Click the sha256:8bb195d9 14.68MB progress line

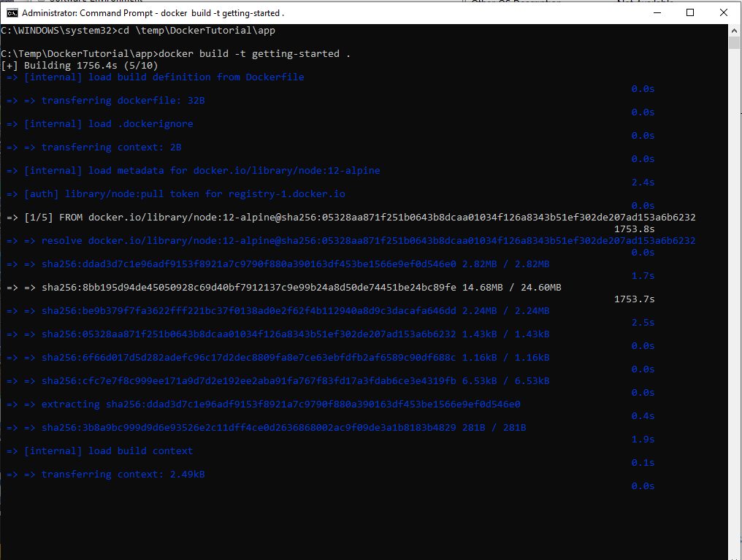click(x=284, y=288)
